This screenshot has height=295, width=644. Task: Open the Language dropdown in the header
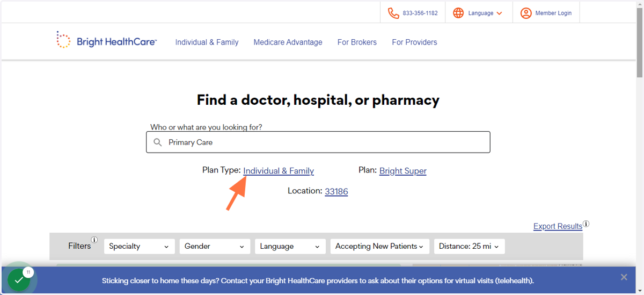click(485, 13)
